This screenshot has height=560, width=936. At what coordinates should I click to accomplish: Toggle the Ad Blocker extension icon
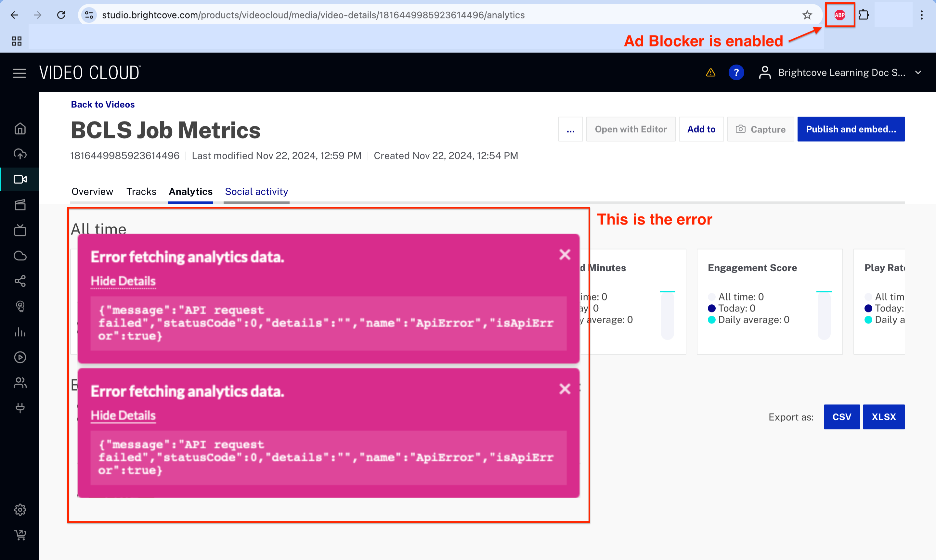pyautogui.click(x=839, y=14)
